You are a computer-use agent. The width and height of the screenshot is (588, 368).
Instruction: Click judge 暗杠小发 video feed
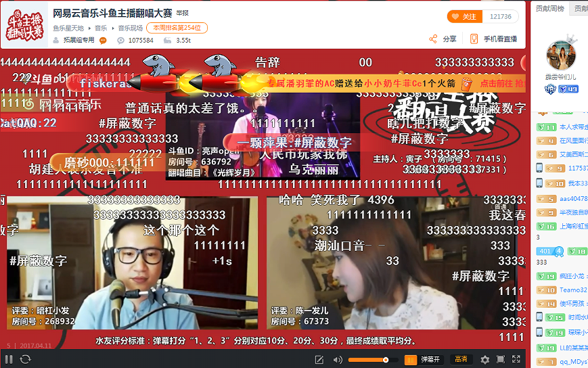tap(133, 262)
